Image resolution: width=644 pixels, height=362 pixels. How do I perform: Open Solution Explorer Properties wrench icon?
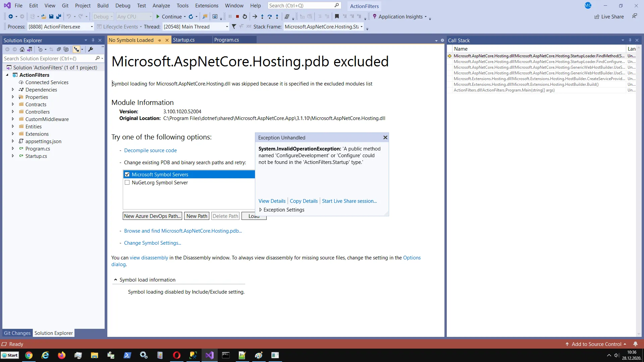pyautogui.click(x=90, y=49)
